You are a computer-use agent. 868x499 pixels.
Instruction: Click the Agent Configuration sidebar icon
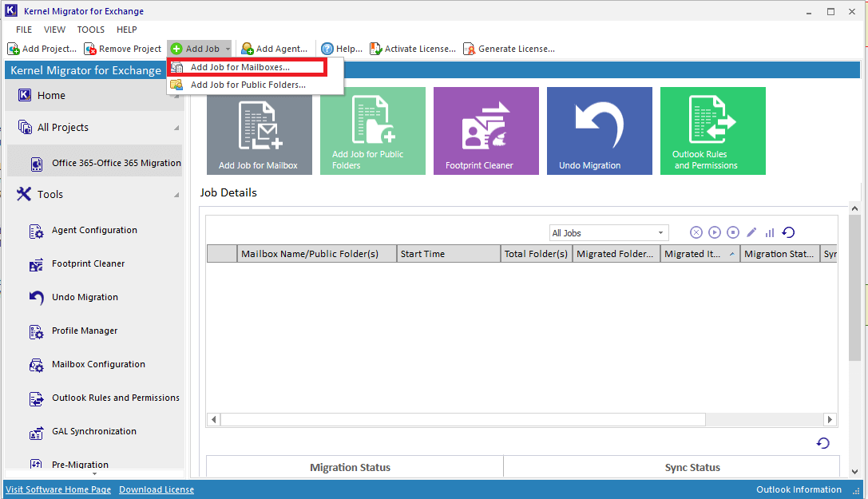[x=36, y=232]
